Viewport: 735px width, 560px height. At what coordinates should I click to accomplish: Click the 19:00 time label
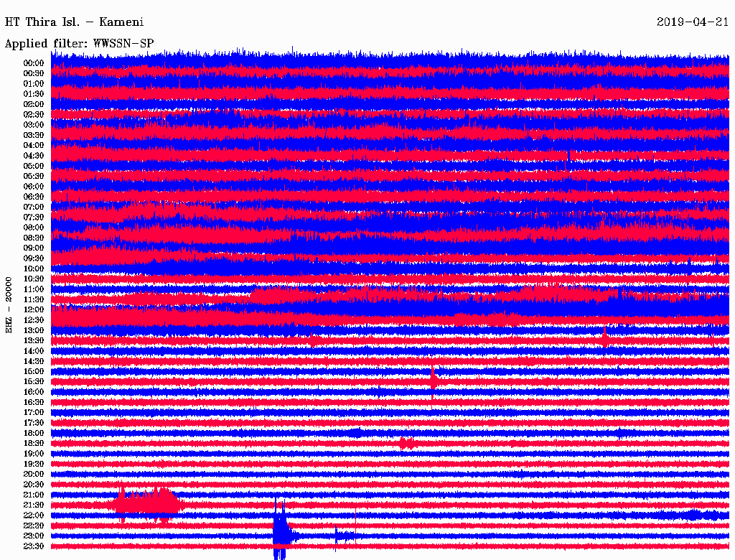tap(34, 454)
